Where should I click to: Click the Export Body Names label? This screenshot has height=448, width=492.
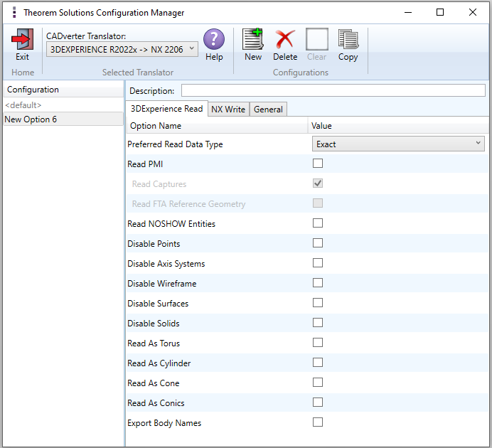click(164, 423)
